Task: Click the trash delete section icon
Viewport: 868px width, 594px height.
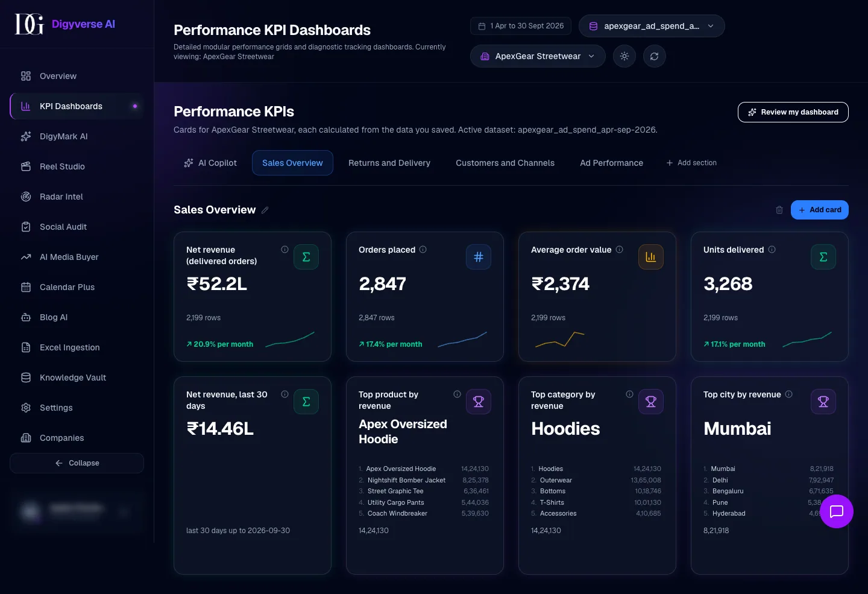Action: coord(779,210)
